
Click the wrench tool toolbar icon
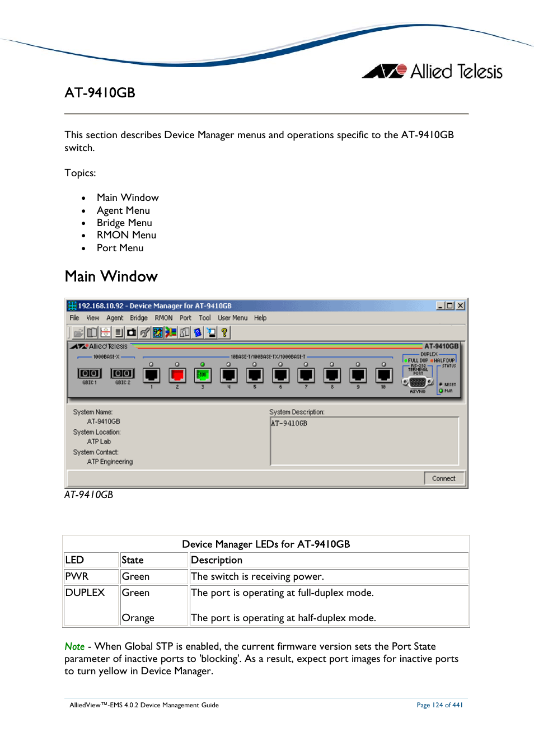(144, 332)
